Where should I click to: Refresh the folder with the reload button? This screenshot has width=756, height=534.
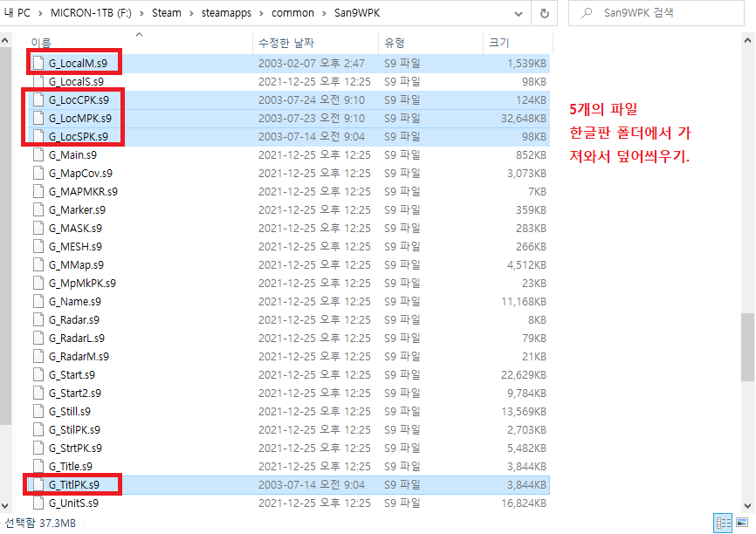point(545,13)
